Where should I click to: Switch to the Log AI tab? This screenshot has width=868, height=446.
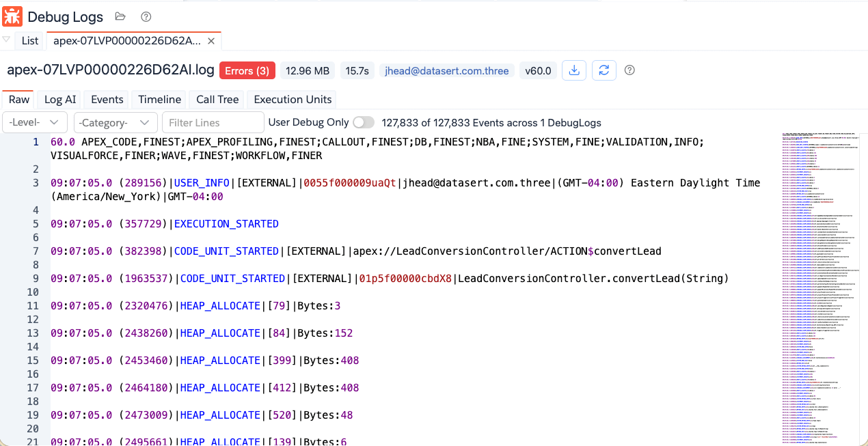60,100
